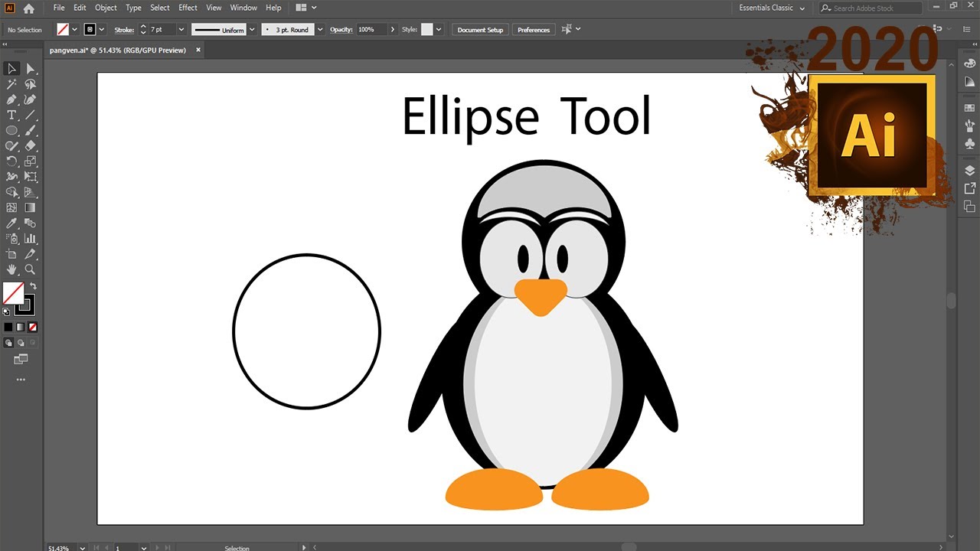980x551 pixels.
Task: Pick the Eyedropper tool
Action: point(11,223)
